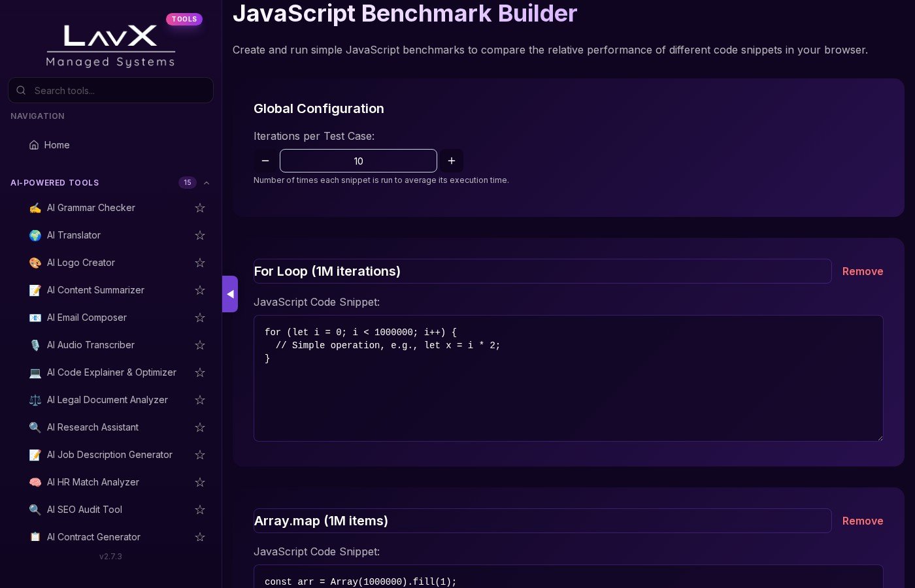Click the brain icon for AI HR Match Analyzer
The image size is (915, 588).
click(35, 482)
